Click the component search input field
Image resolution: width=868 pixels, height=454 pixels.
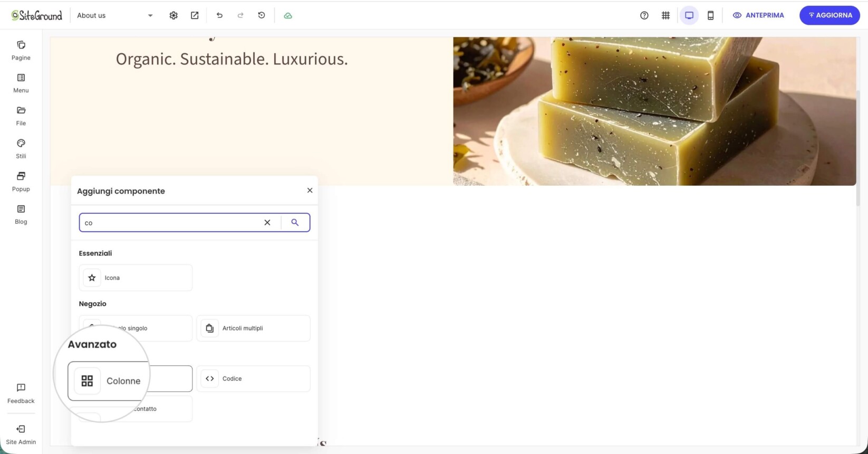[x=171, y=222]
